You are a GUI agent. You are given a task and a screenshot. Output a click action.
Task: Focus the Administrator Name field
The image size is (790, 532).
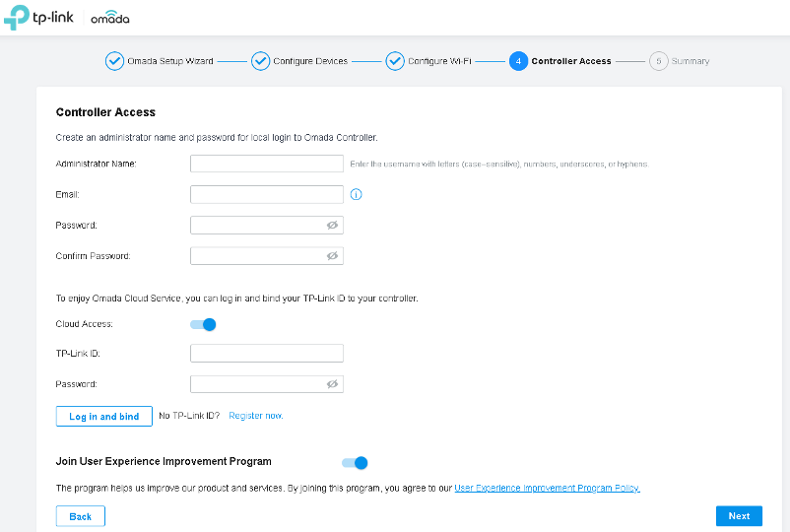click(267, 164)
